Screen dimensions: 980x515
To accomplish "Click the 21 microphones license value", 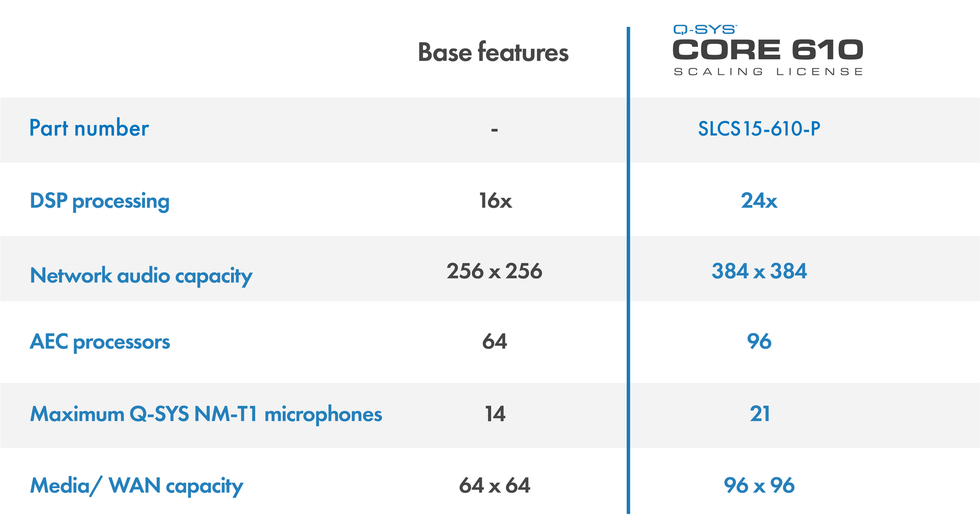I will (x=760, y=414).
